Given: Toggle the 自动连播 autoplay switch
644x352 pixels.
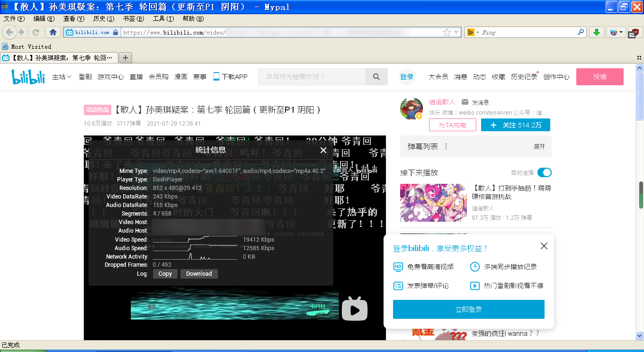Looking at the screenshot, I should (x=545, y=172).
